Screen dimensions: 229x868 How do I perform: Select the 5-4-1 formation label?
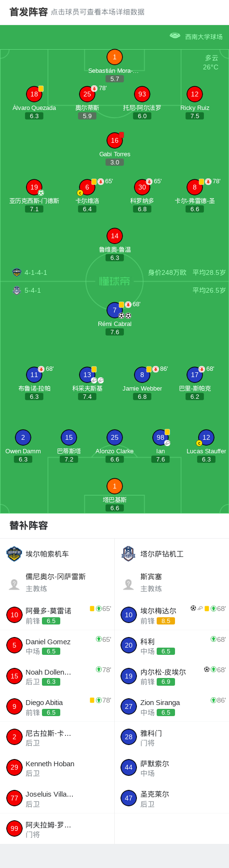pos(32,290)
